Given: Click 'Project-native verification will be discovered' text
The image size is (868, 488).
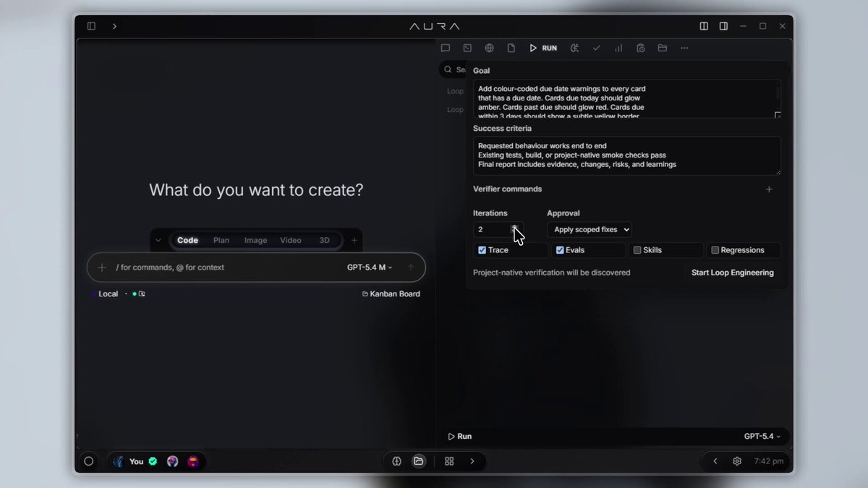Looking at the screenshot, I should [551, 273].
